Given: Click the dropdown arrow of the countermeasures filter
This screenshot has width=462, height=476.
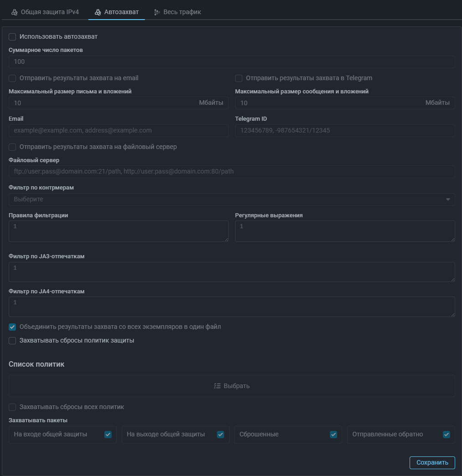Looking at the screenshot, I should click(x=448, y=200).
